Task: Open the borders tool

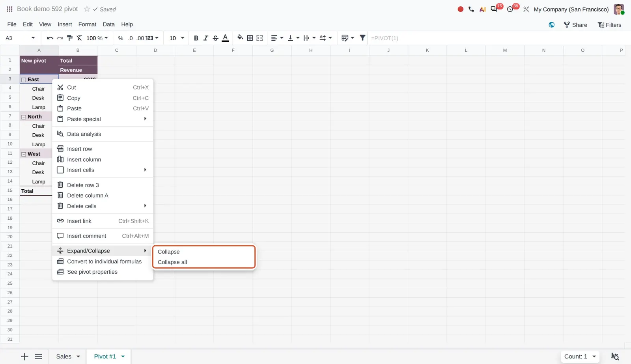Action: (x=250, y=38)
